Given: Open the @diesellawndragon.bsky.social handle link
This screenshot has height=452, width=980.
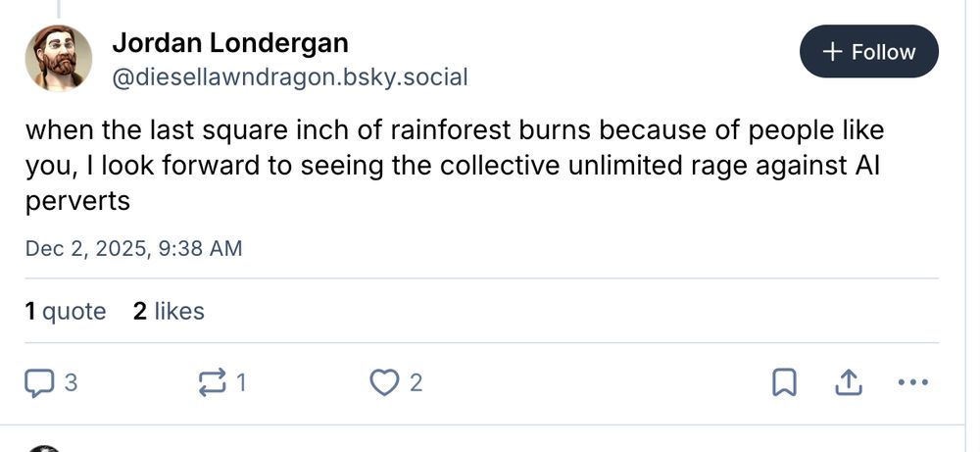Looking at the screenshot, I should pos(289,77).
